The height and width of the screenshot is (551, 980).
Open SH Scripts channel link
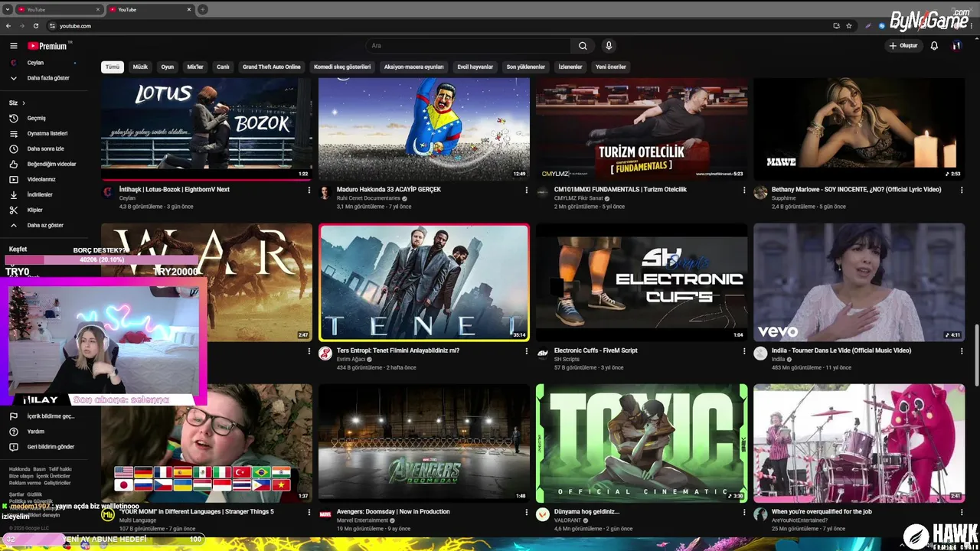[x=567, y=359]
